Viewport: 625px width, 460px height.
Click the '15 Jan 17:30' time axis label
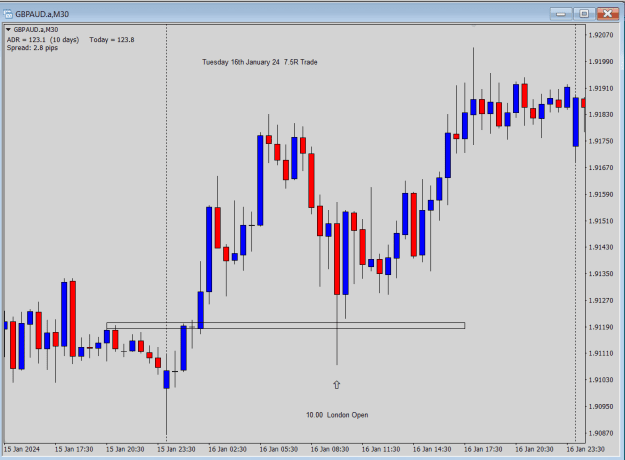click(x=74, y=449)
